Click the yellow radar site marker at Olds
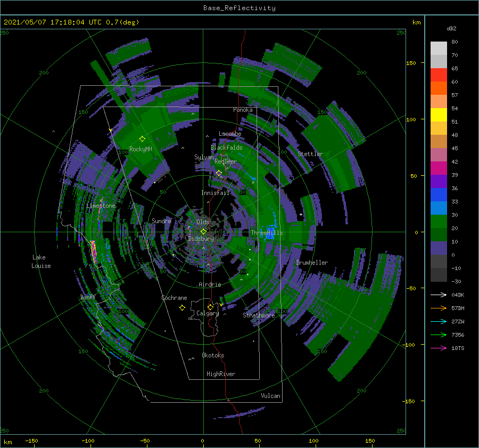Viewport: 479px width, 448px height. 203,232
